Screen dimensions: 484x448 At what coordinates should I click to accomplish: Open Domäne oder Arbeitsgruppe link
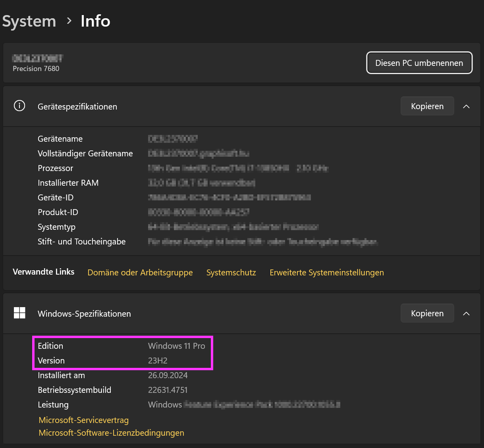point(140,273)
